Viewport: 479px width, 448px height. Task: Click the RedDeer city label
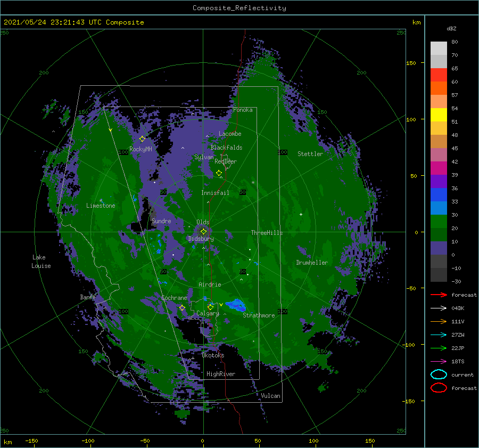click(x=226, y=161)
